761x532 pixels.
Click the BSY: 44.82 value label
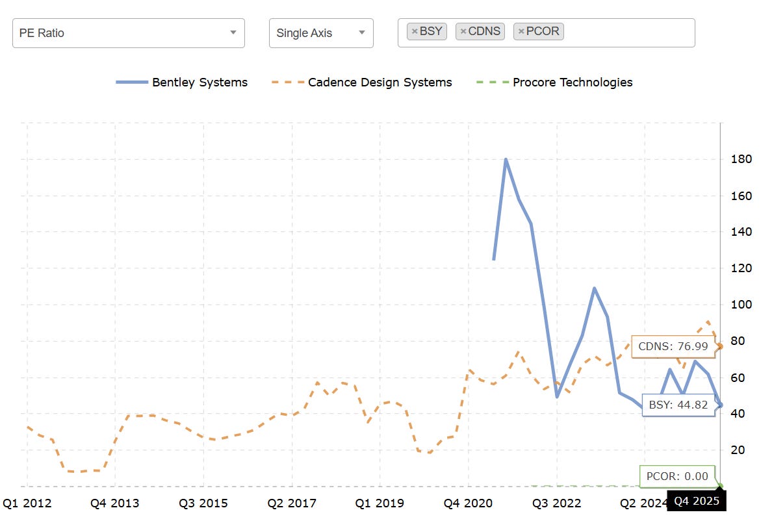coord(678,405)
